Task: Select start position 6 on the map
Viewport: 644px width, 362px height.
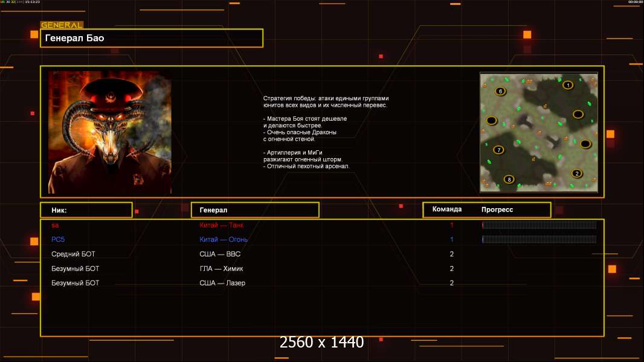Action: coord(500,92)
